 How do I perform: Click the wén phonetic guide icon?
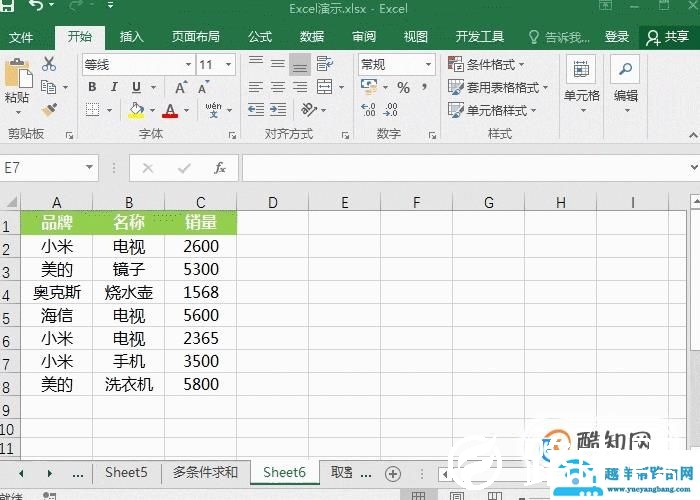tap(213, 109)
